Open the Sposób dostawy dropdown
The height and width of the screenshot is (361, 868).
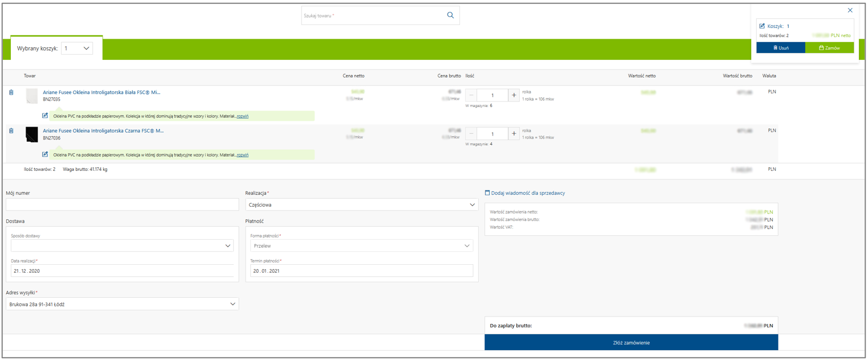point(123,245)
